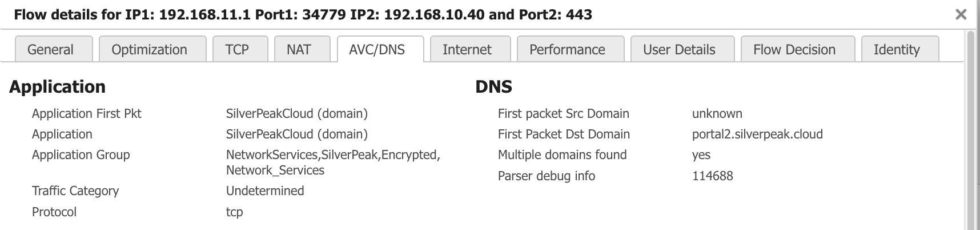Viewport: 980px width, 230px height.
Task: Select the Identity tab
Action: pyautogui.click(x=896, y=50)
